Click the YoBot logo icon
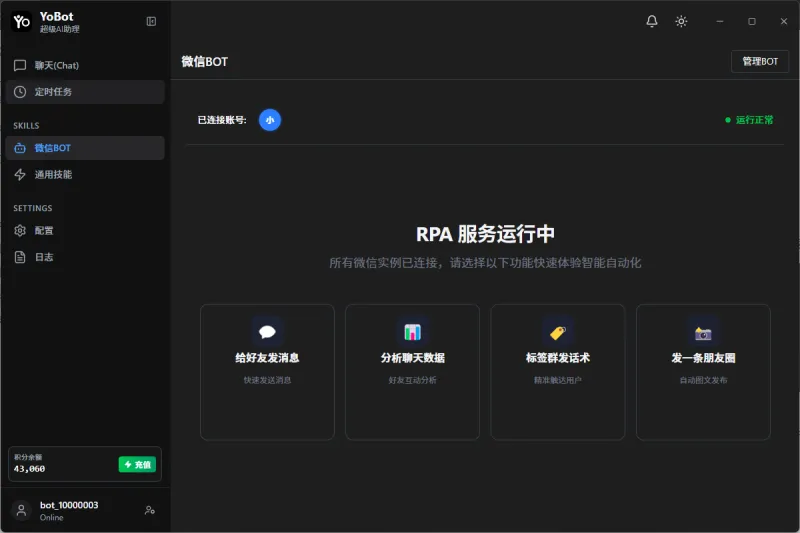Image resolution: width=800 pixels, height=533 pixels. pos(21,21)
